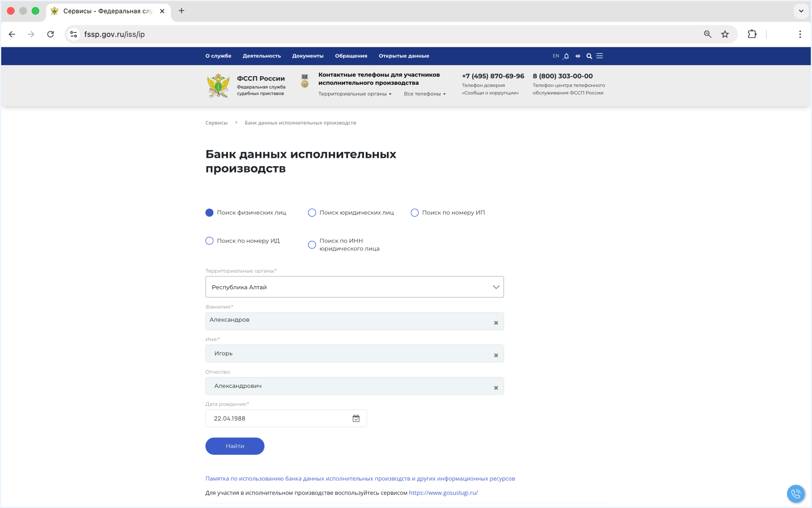The width and height of the screenshot is (812, 508).
Task: Select Поиск юридических лиц radio button
Action: tap(312, 213)
